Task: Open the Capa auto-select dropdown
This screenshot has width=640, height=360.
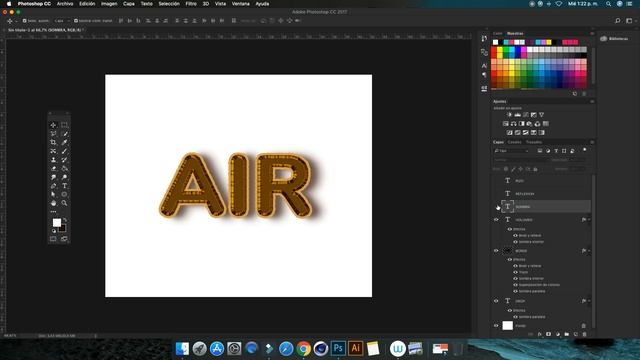Action: point(62,20)
